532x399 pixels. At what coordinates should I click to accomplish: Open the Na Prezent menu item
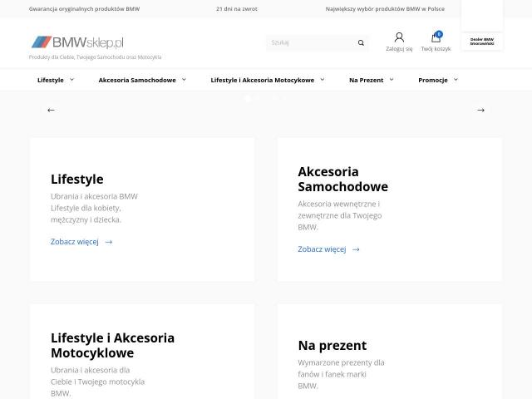[366, 80]
